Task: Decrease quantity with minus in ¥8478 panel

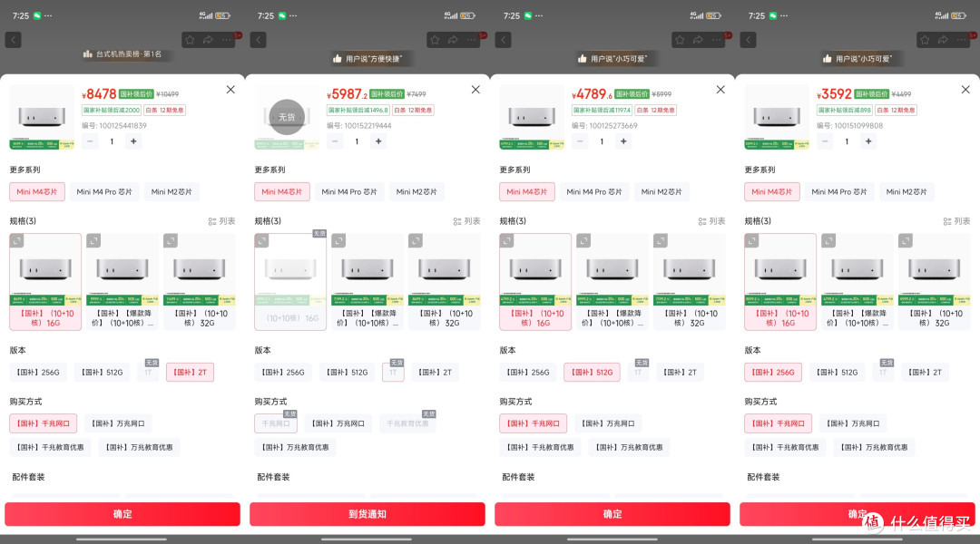Action: point(90,141)
